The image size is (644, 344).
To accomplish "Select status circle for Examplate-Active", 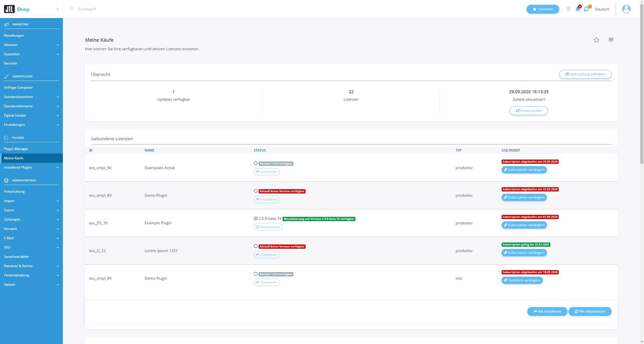I will tap(256, 163).
